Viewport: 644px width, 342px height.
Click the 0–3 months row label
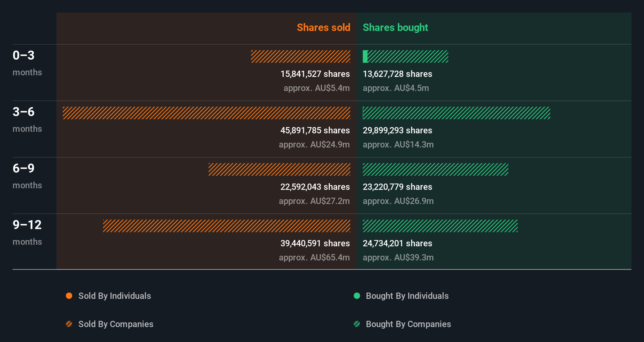click(x=27, y=63)
